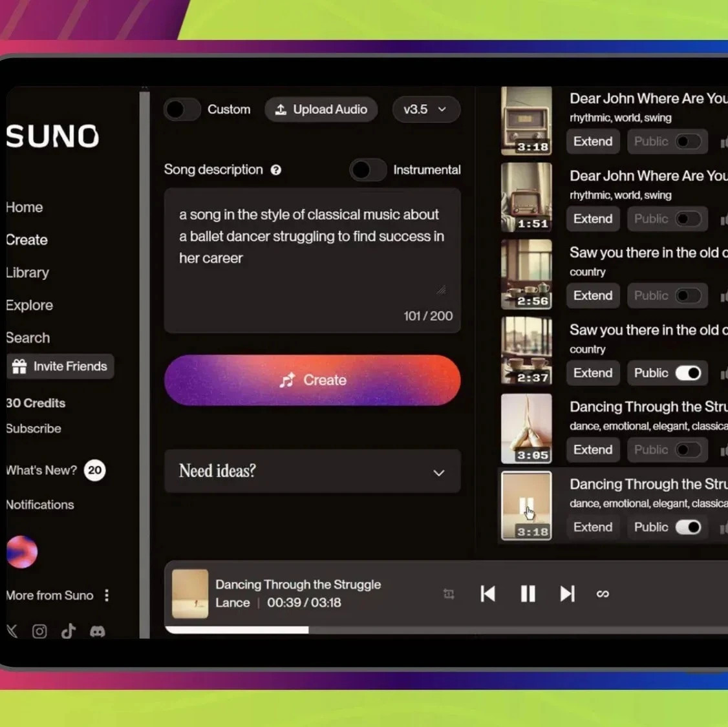The height and width of the screenshot is (727, 728).
Task: Click the gradient Create button
Action: point(312,380)
